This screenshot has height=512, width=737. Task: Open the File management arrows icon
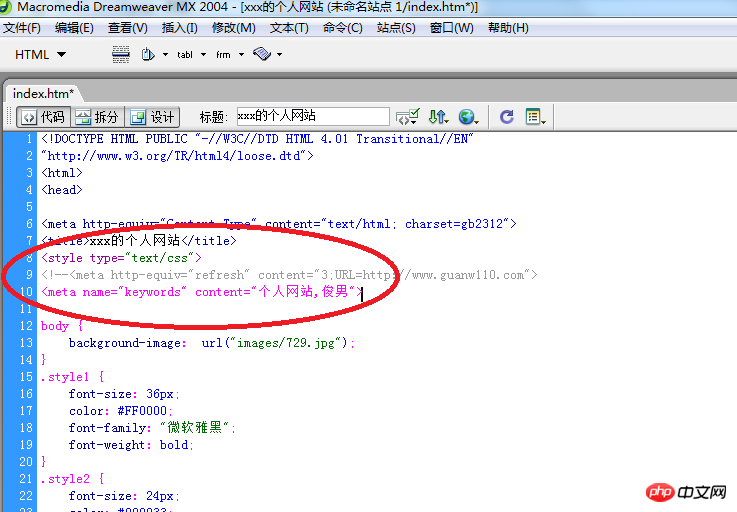tap(438, 117)
